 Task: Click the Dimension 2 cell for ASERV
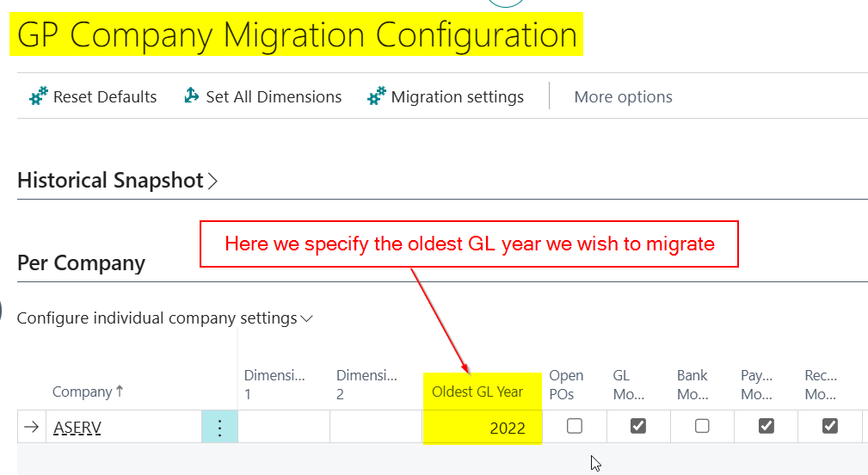pos(375,428)
